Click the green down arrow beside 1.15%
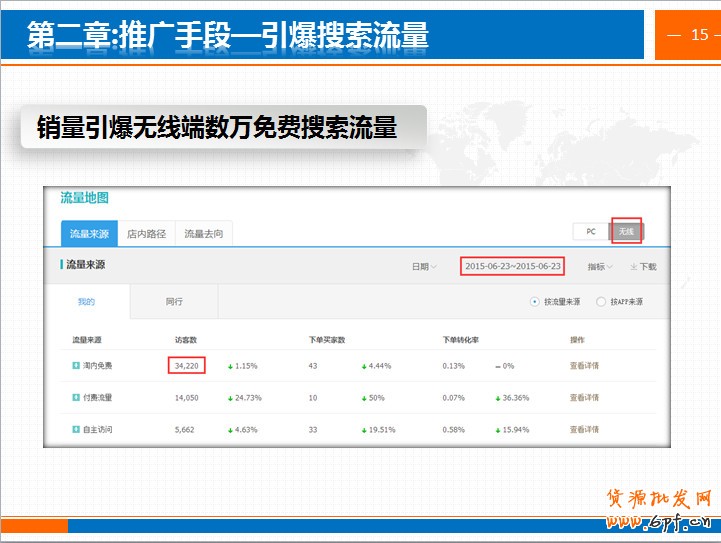This screenshot has height=543, width=721. [x=231, y=366]
